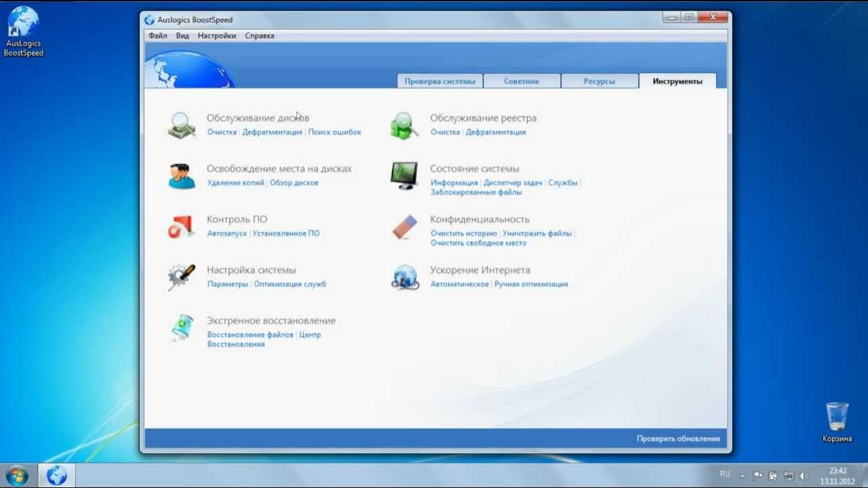Viewport: 868px width, 488px height.
Task: Click the Автоматическое link
Action: pyautogui.click(x=460, y=284)
